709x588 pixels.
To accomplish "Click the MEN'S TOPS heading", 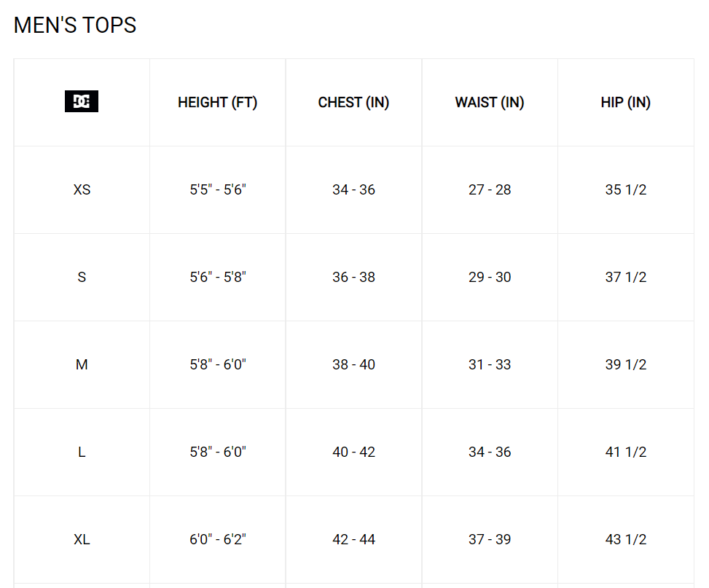I will pyautogui.click(x=75, y=25).
